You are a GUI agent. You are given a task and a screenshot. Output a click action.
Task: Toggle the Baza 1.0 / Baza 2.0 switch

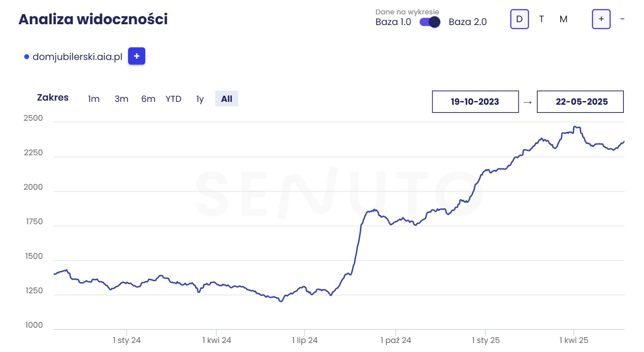point(430,22)
